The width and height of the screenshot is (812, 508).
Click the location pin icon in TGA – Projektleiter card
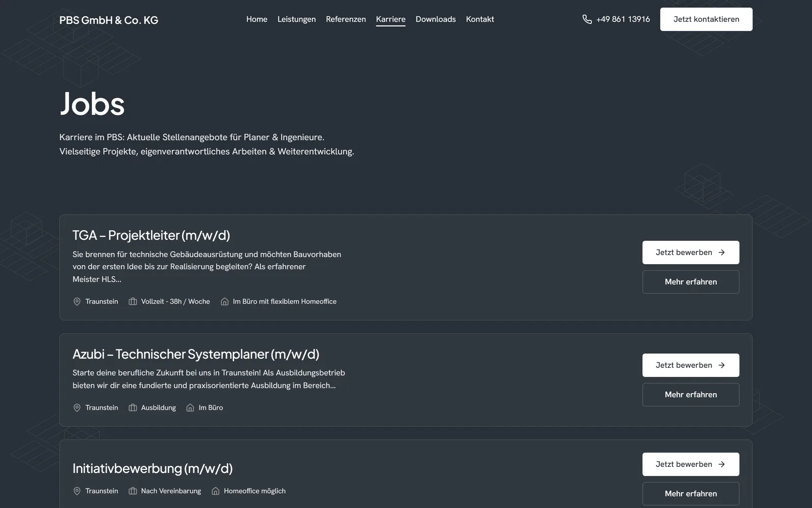pyautogui.click(x=77, y=302)
